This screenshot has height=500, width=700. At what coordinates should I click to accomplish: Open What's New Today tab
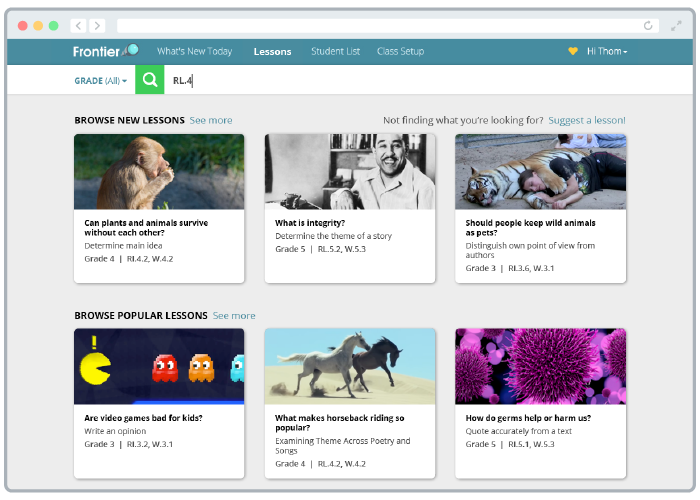[x=194, y=51]
